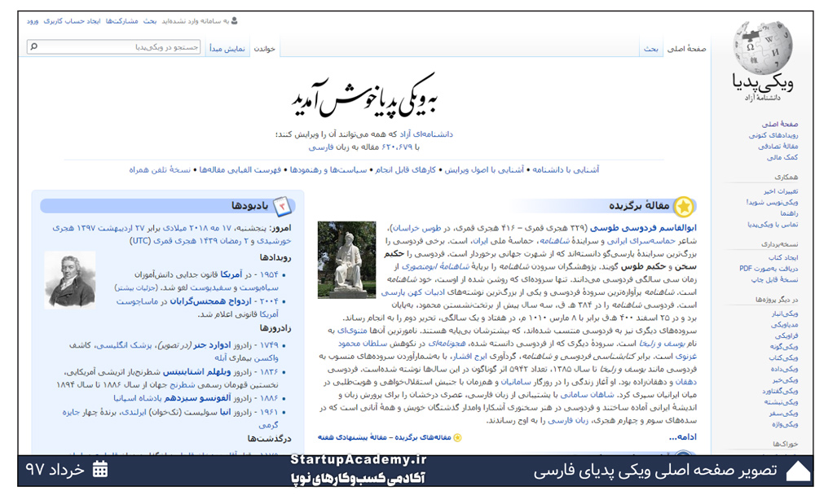Open تغییرات اخیر in the sidebar

[x=781, y=191]
